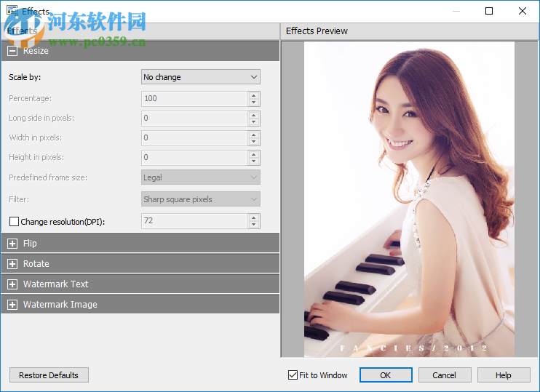Click the DPI value field showing 72
The height and width of the screenshot is (392, 540).
[x=194, y=220]
